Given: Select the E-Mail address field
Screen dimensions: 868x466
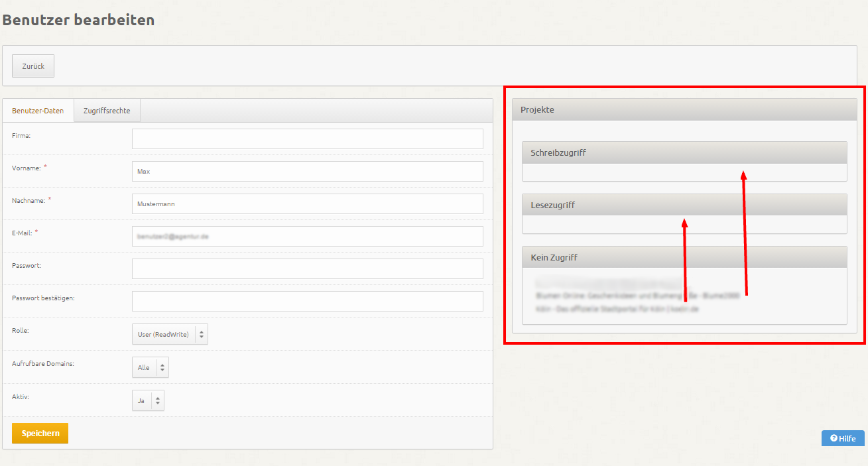Looking at the screenshot, I should click(x=307, y=236).
